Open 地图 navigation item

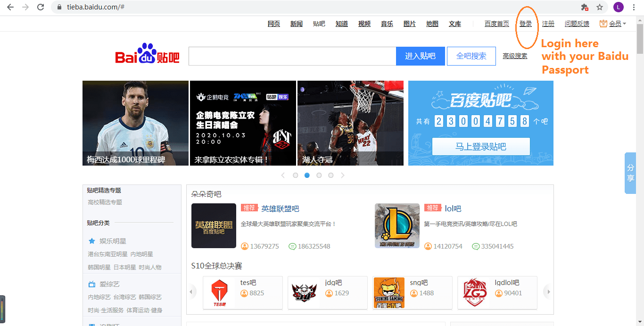[x=432, y=24]
